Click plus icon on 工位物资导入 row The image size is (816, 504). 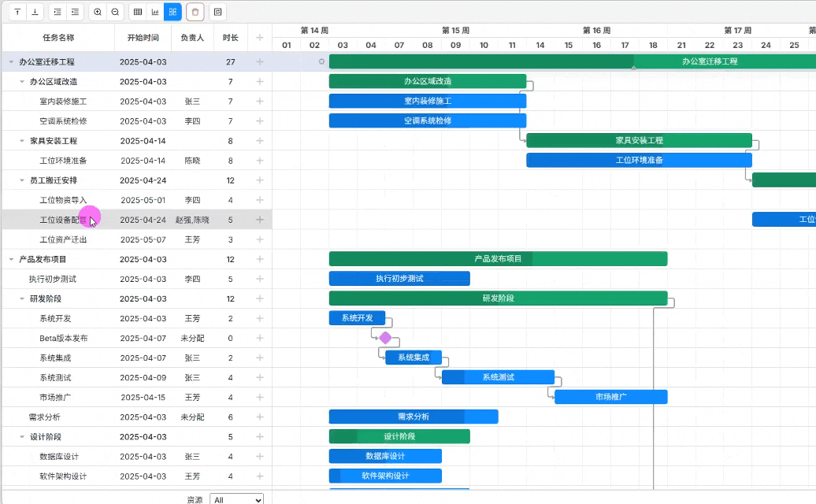[260, 200]
